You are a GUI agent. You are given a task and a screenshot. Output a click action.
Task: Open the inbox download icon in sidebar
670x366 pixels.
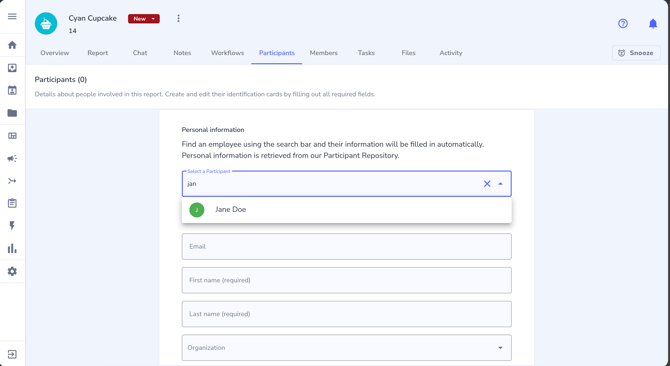[12, 68]
